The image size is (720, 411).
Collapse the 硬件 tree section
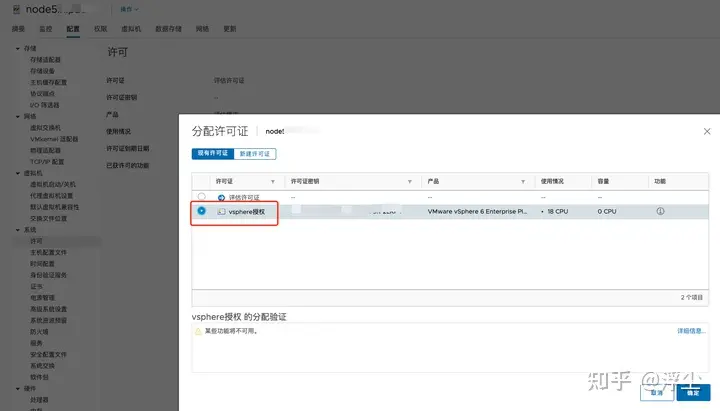[18, 388]
